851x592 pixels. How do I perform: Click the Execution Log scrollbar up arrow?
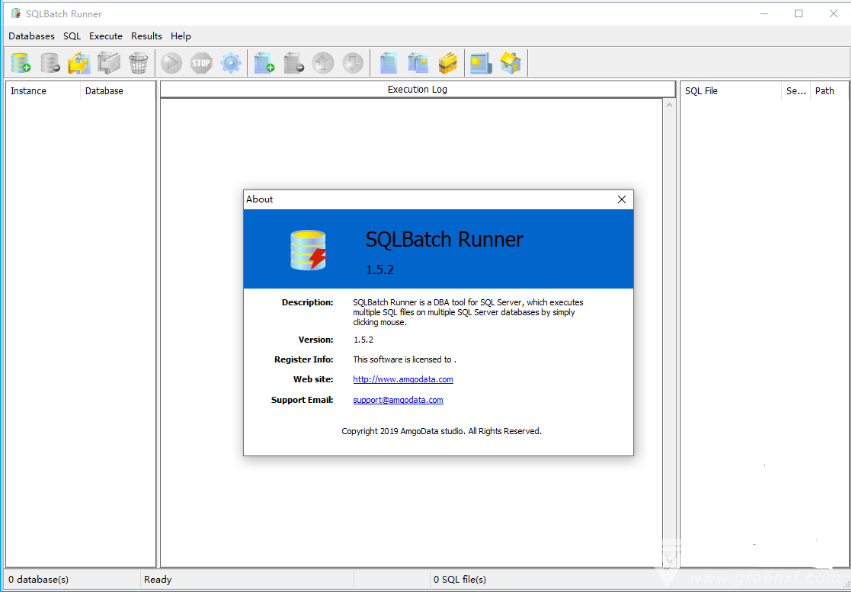(x=669, y=105)
